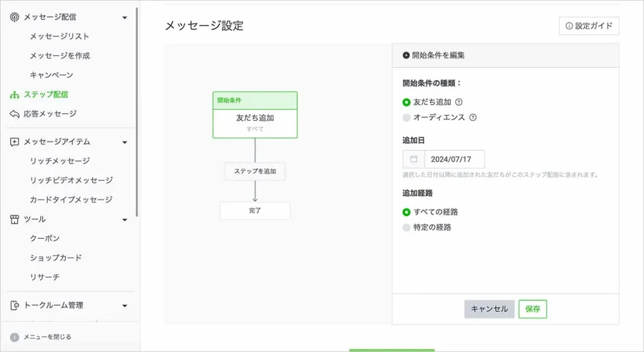Select オーディエンス radio button
The width and height of the screenshot is (644, 352).
coord(407,118)
